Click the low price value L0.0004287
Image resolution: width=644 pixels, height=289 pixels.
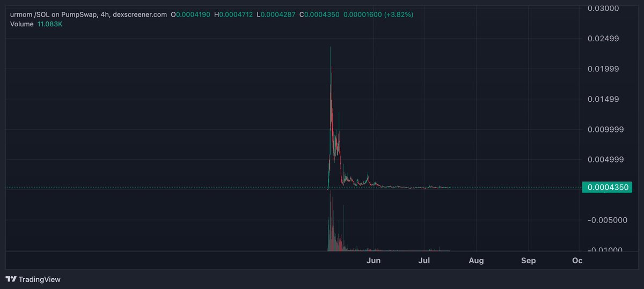276,14
